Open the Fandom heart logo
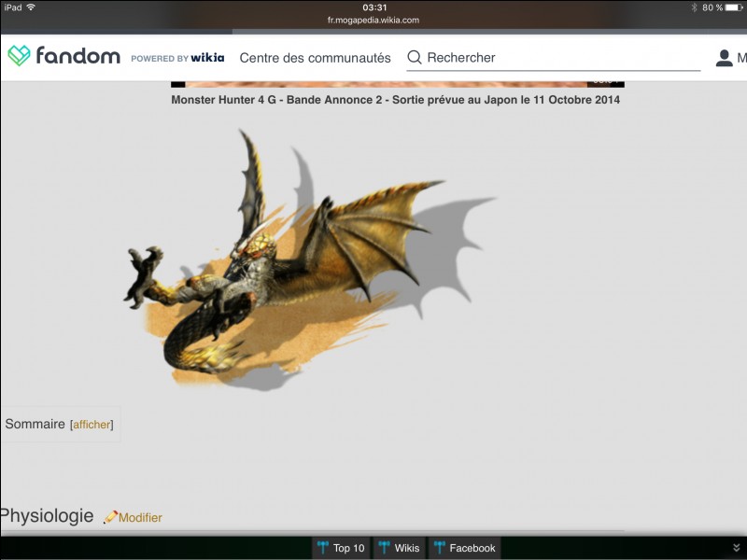747x560 pixels. click(19, 56)
